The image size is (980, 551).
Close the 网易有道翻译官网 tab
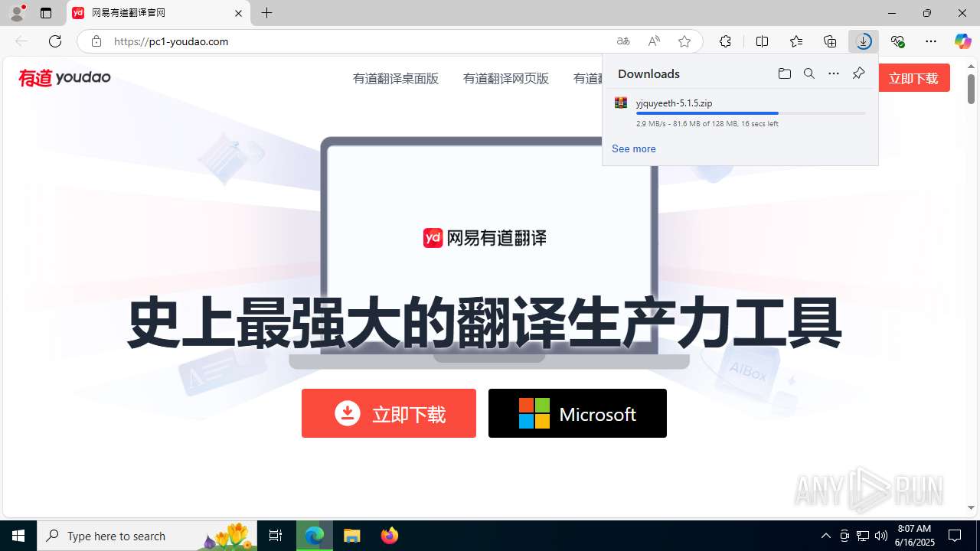coord(238,13)
